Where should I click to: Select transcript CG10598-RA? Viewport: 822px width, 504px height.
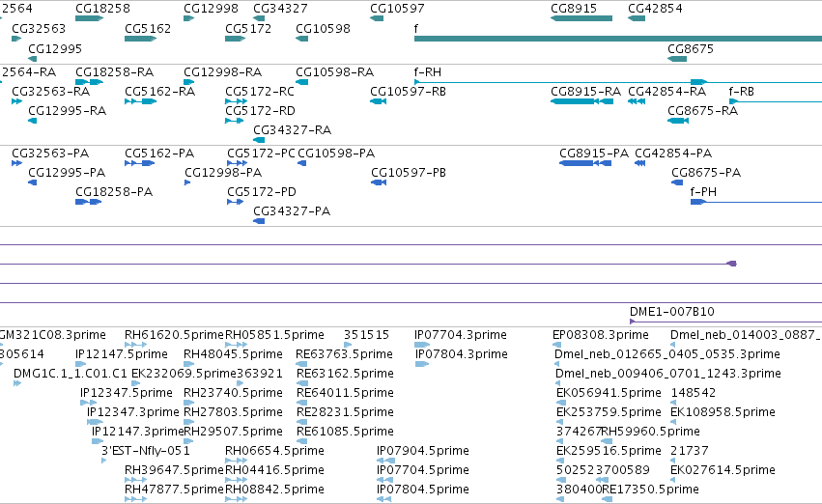click(x=334, y=72)
